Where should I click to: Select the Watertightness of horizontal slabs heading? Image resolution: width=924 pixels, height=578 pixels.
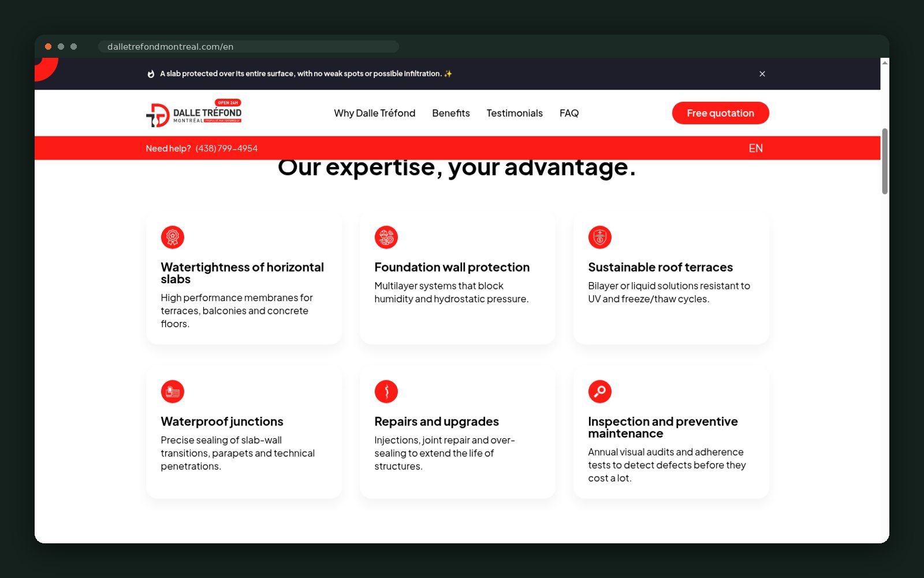pos(243,273)
